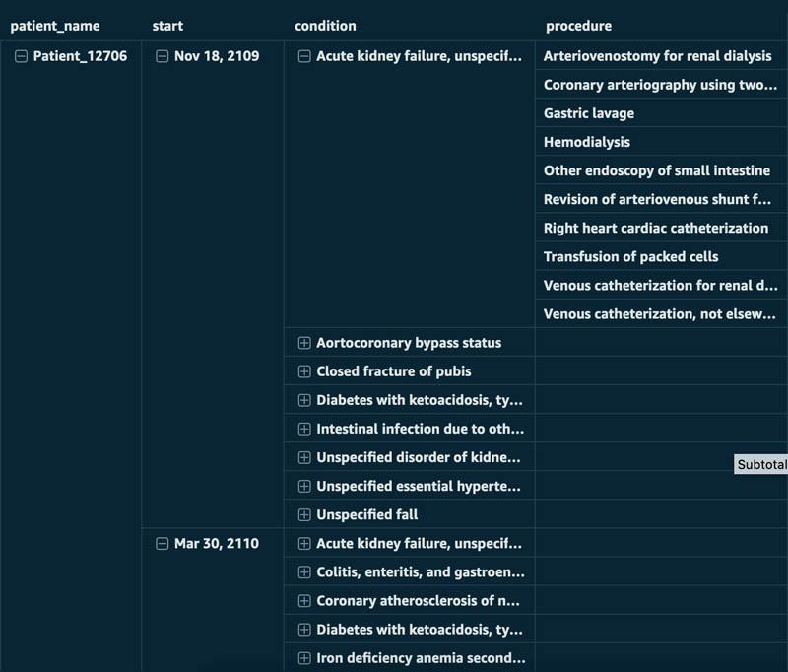Screen dimensions: 788x672
Task: Click the patient_name column header
Action: pyautogui.click(x=55, y=26)
